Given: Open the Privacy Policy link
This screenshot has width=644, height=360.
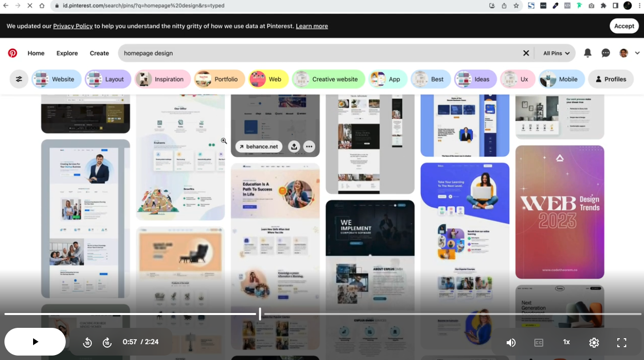Looking at the screenshot, I should [x=73, y=26].
